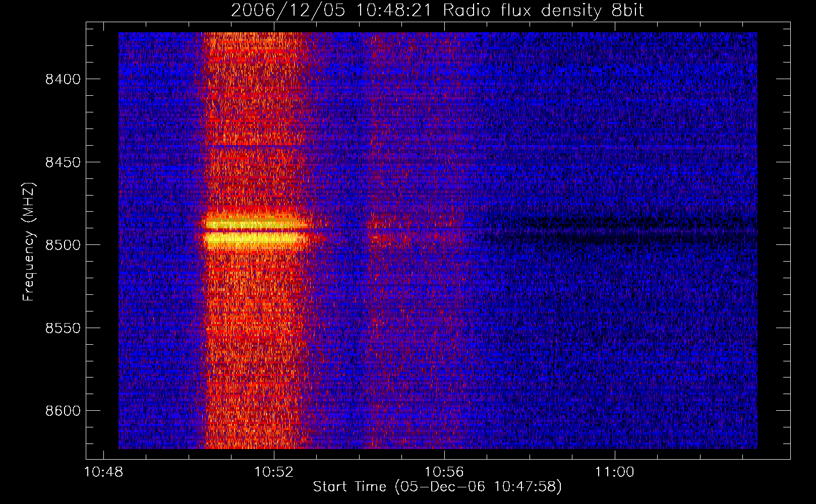The height and width of the screenshot is (504, 816).
Task: Click the plot title '2006/12/05 10:48:21 Radio flux density 8bit'
Action: (x=438, y=10)
